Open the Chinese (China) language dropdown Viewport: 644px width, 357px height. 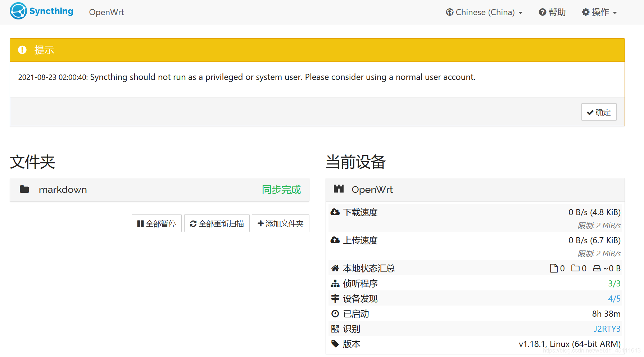(484, 12)
